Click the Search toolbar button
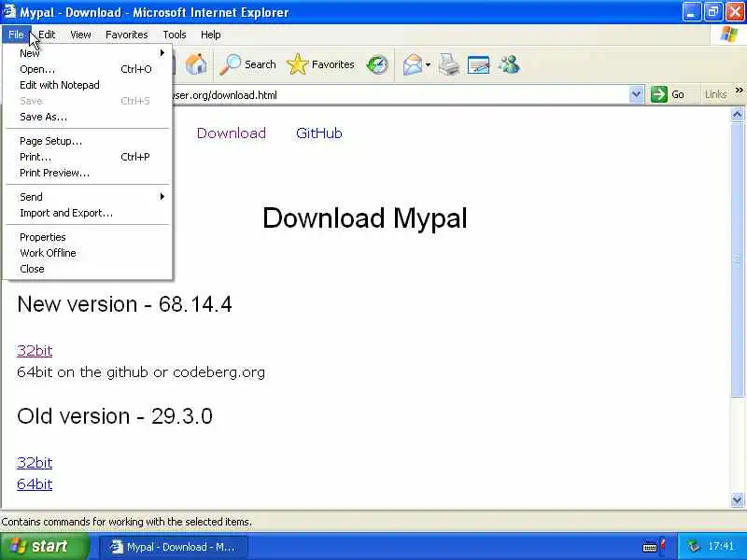Image resolution: width=747 pixels, height=560 pixels. pyautogui.click(x=247, y=64)
